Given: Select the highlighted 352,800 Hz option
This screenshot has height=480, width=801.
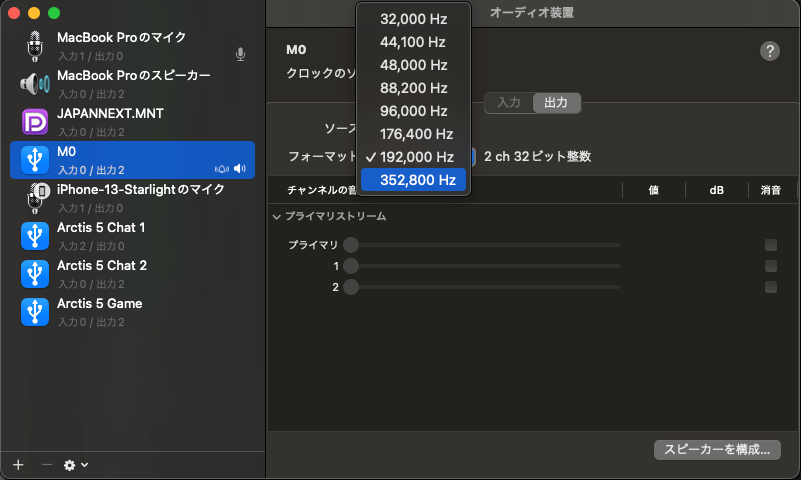Looking at the screenshot, I should tap(413, 180).
